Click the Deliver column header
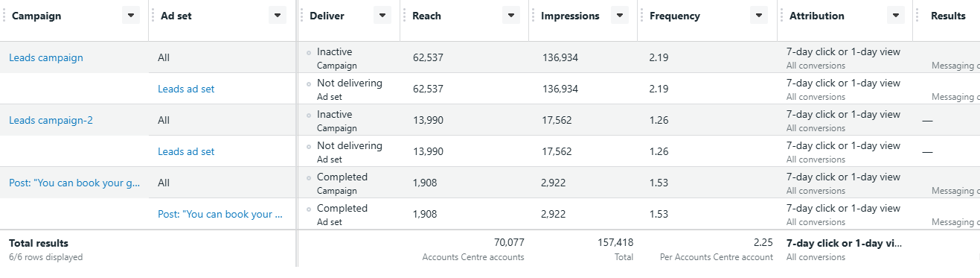980x278 pixels. click(x=327, y=16)
